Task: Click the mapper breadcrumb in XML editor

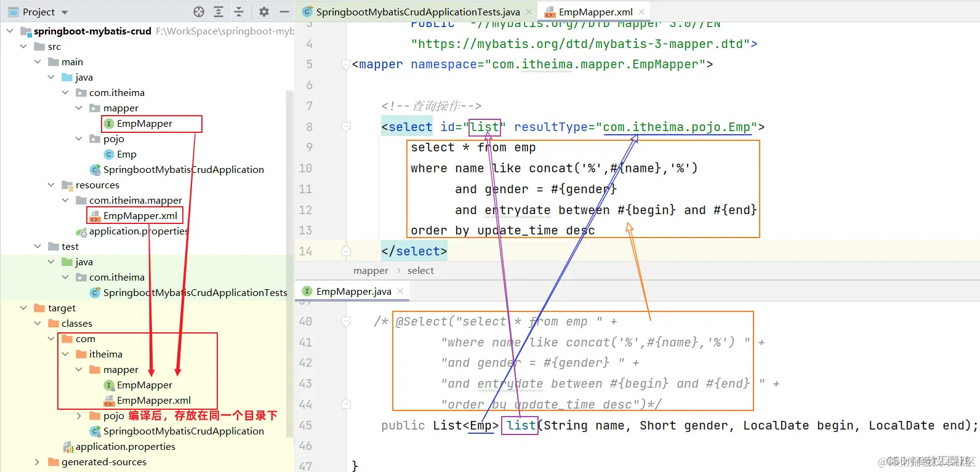Action: click(371, 270)
